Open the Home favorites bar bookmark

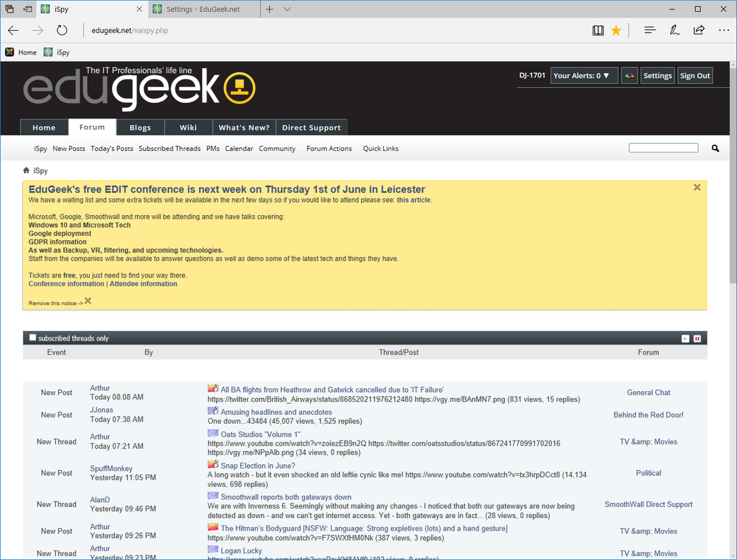(x=21, y=52)
